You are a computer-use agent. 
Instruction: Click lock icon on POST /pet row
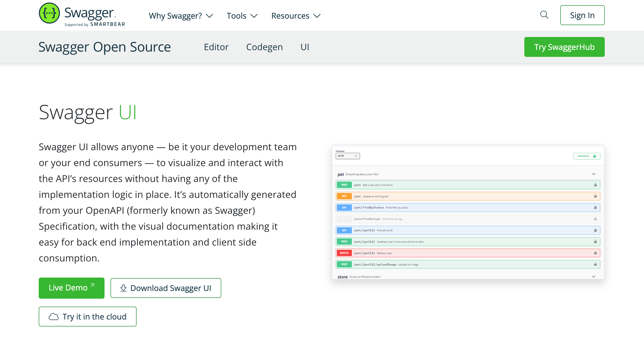[595, 185]
